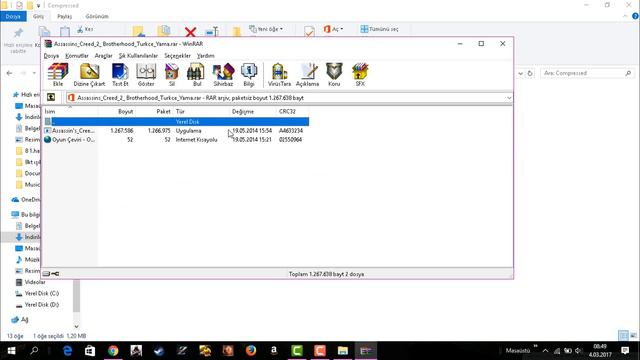Viewport: 640px width, 360px height.
Task: Click the volume icon in system tray
Action: pos(578,351)
